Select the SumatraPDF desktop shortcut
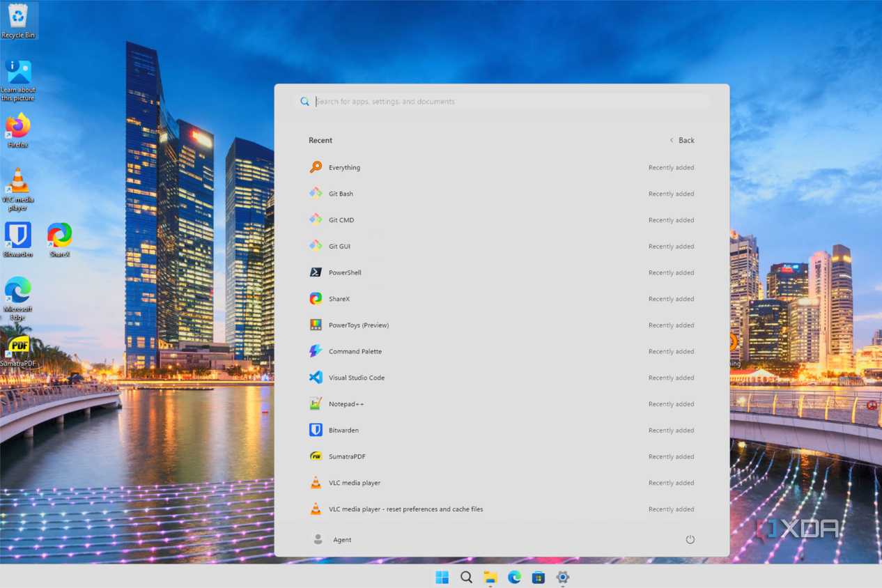 pos(18,352)
